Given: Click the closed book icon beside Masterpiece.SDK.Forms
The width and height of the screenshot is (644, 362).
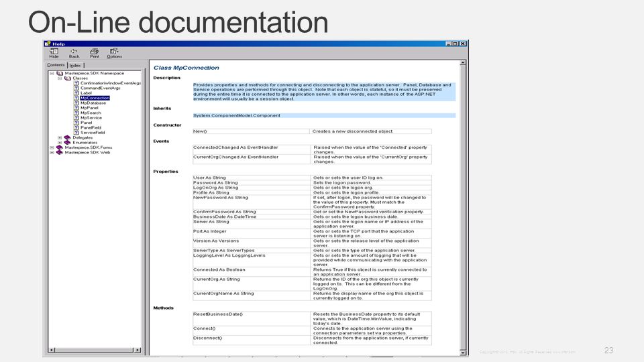Looking at the screenshot, I should (60, 147).
